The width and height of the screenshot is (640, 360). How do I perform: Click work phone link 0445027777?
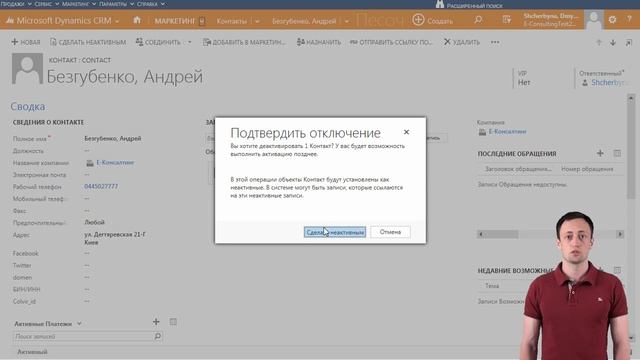click(101, 187)
